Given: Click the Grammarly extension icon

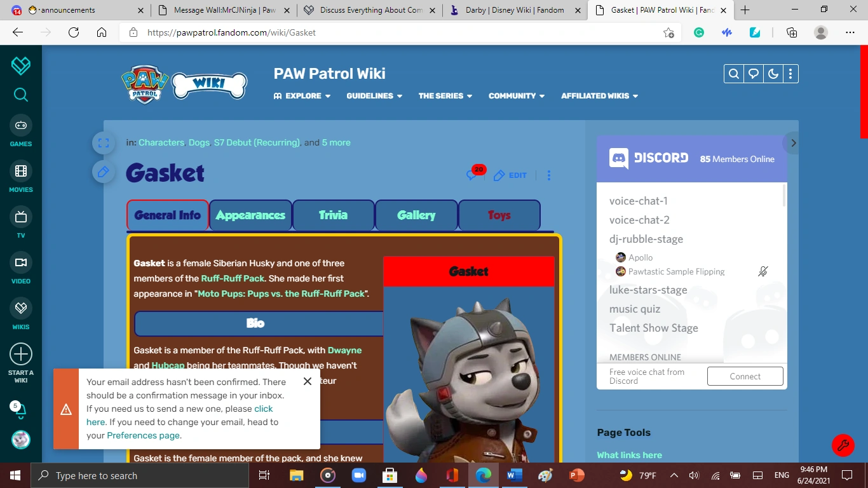Looking at the screenshot, I should point(698,32).
